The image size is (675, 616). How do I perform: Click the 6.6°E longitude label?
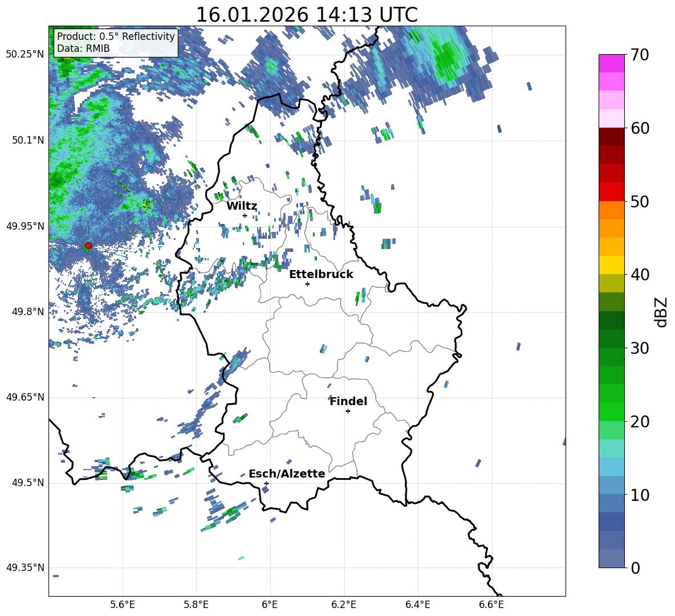(491, 605)
